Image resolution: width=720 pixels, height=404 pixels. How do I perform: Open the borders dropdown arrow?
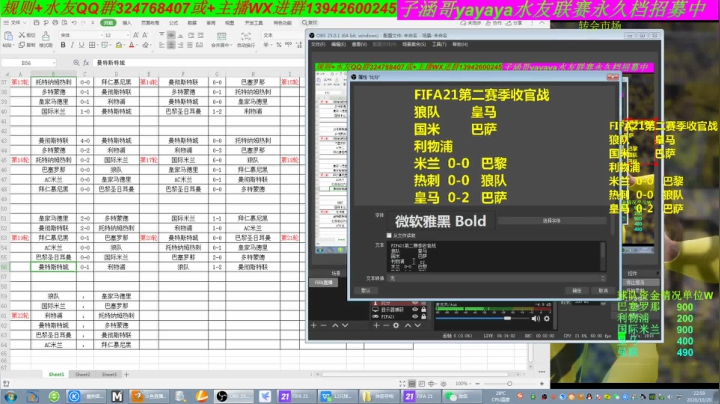point(97,45)
